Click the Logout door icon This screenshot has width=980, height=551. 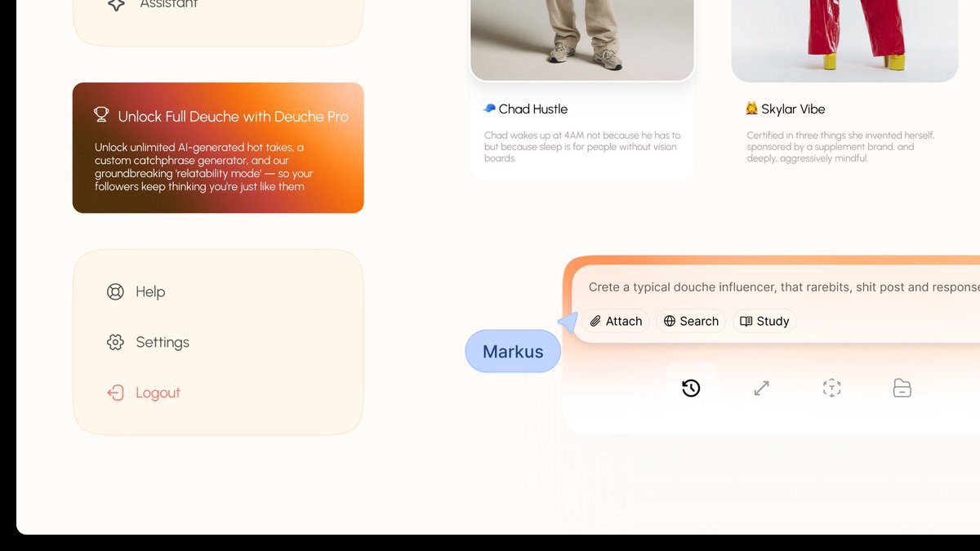coord(115,393)
